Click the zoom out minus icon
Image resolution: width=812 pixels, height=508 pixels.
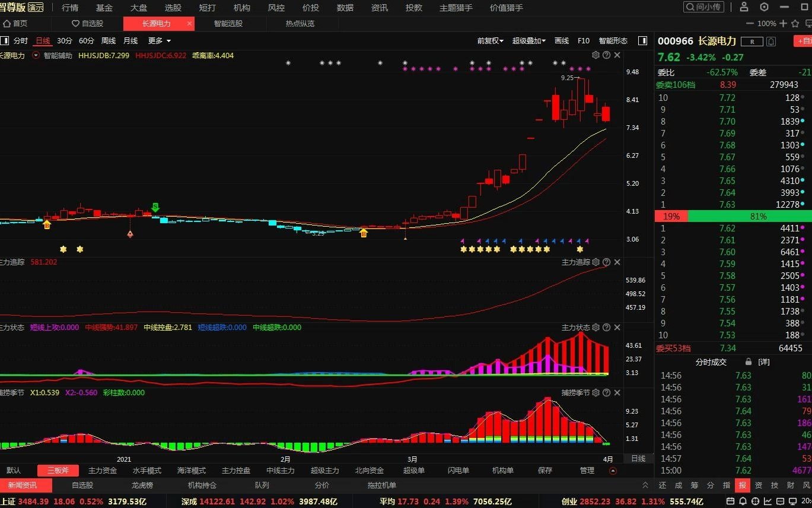(750, 24)
